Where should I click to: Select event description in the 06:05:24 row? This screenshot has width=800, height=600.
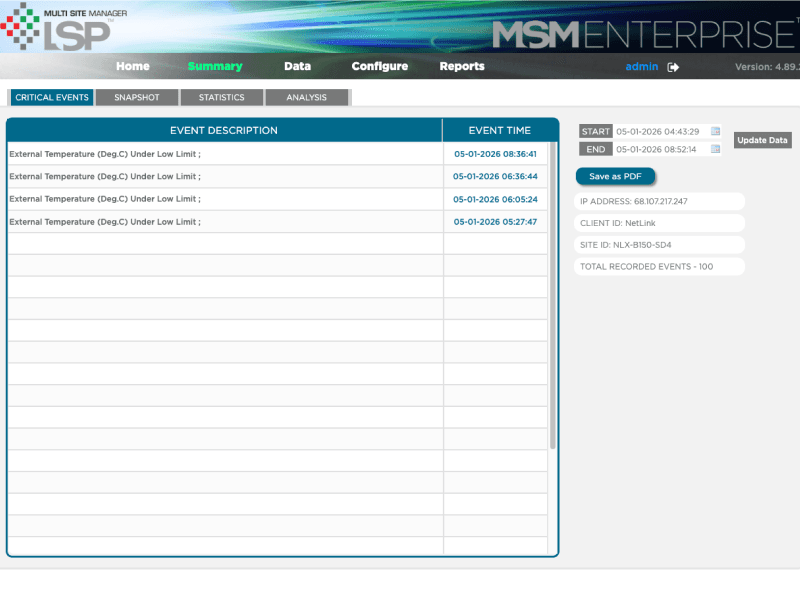[x=105, y=199]
